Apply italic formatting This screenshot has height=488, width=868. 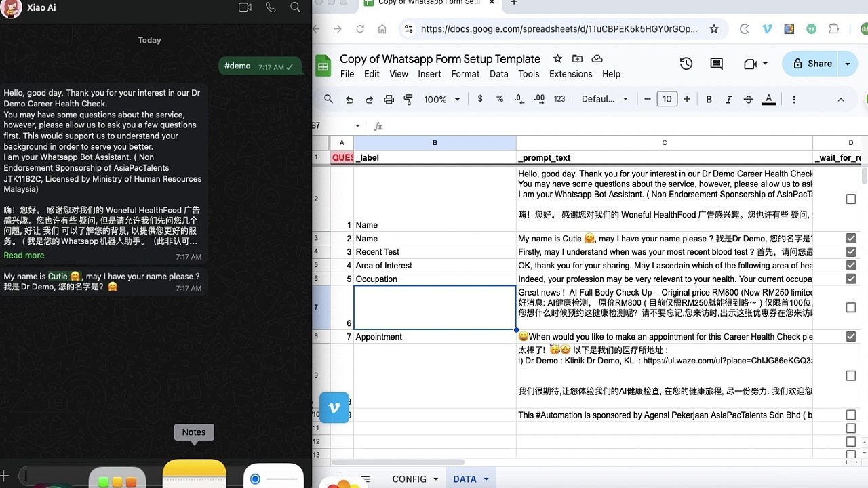click(728, 99)
